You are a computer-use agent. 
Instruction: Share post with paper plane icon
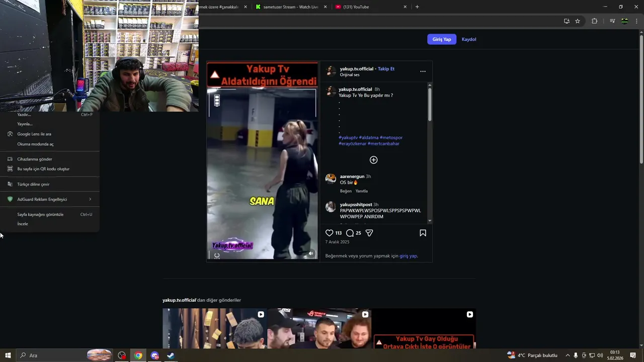tap(369, 233)
